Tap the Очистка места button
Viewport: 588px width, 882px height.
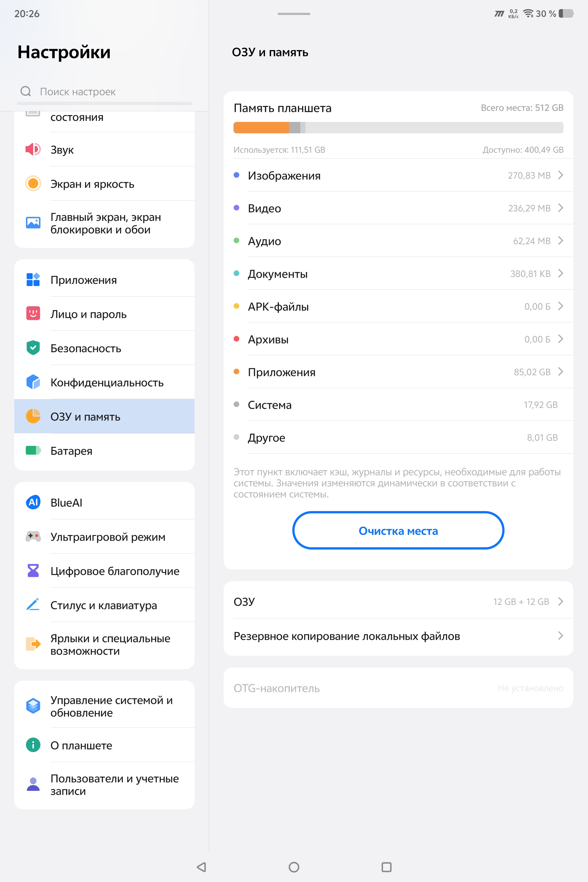pyautogui.click(x=398, y=531)
